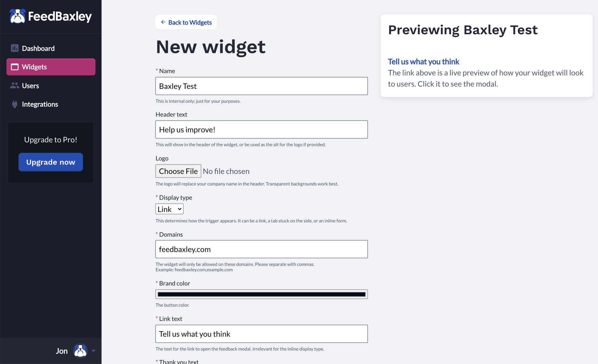
Task: Navigate to Integrations
Action: (x=40, y=104)
